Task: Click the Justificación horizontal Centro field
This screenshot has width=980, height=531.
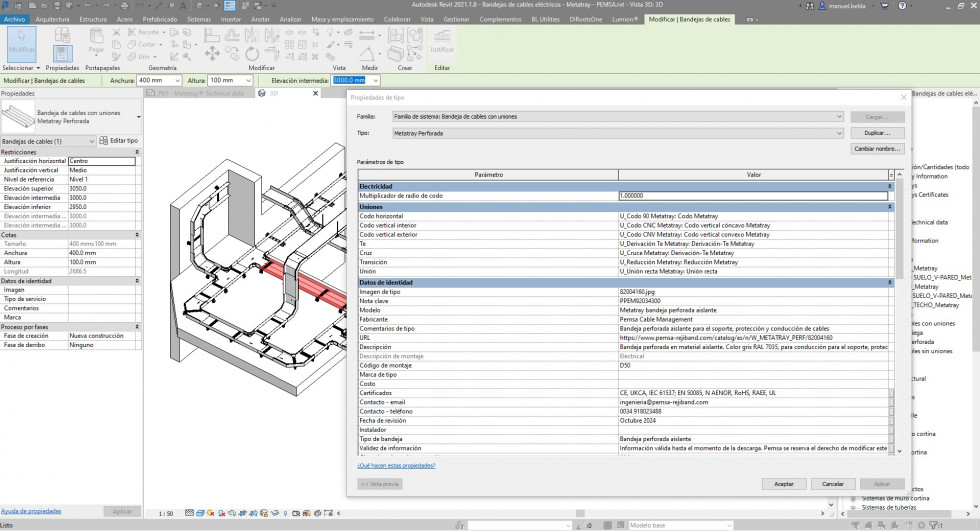Action: pyautogui.click(x=102, y=161)
